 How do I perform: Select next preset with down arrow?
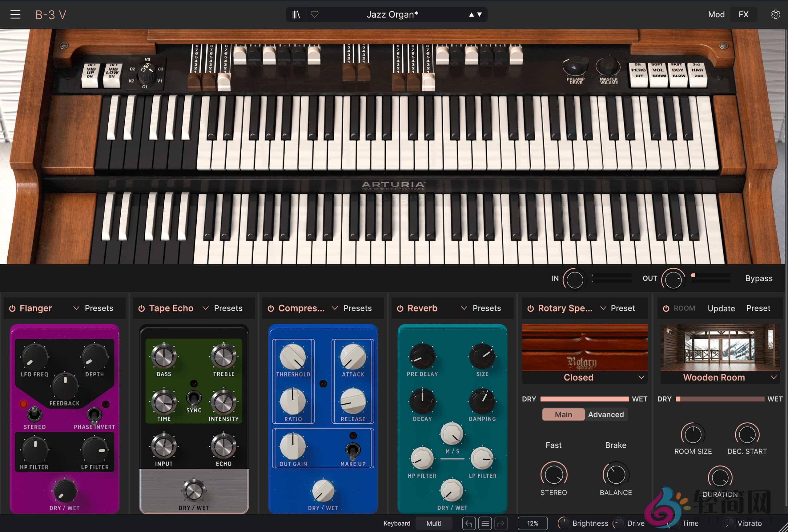[480, 14]
